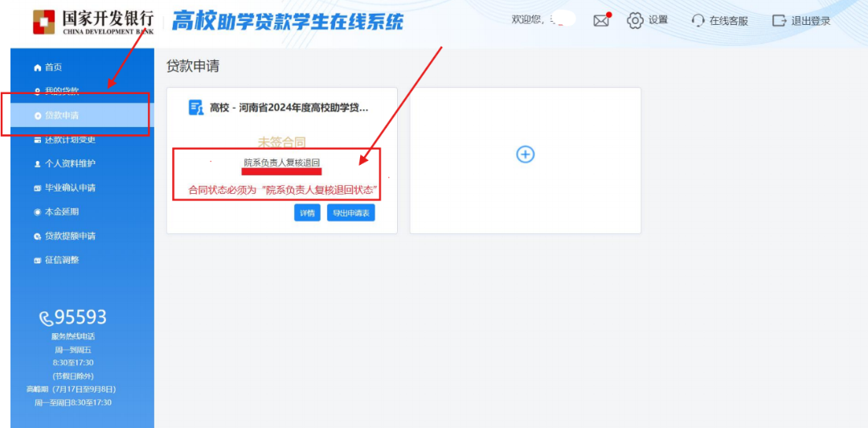Image resolution: width=868 pixels, height=428 pixels.
Task: Click the 在线客服 text link
Action: 728,21
